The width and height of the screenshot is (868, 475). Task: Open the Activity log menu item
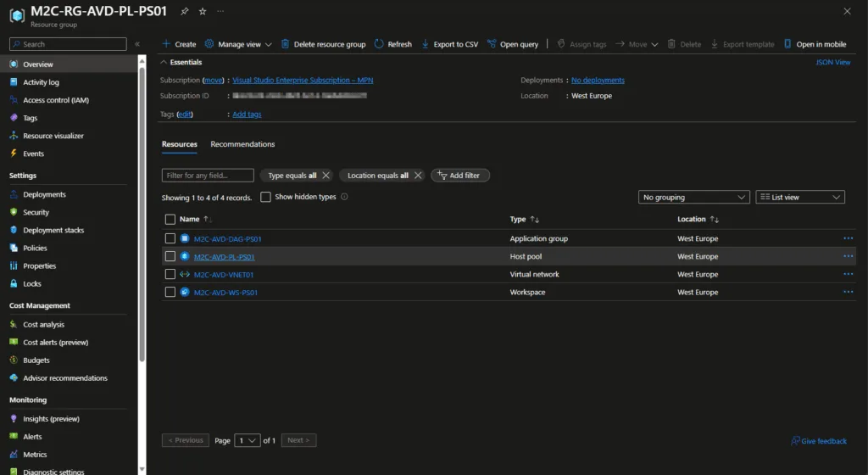tap(41, 82)
